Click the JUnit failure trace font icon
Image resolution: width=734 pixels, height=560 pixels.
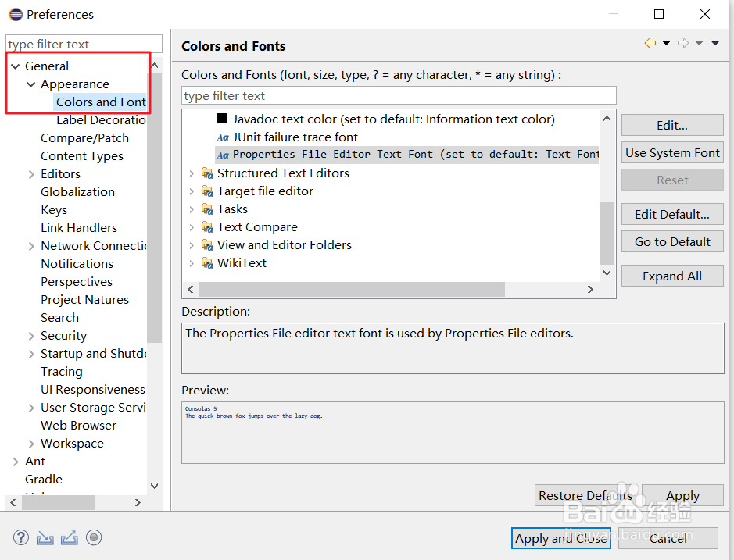click(223, 137)
